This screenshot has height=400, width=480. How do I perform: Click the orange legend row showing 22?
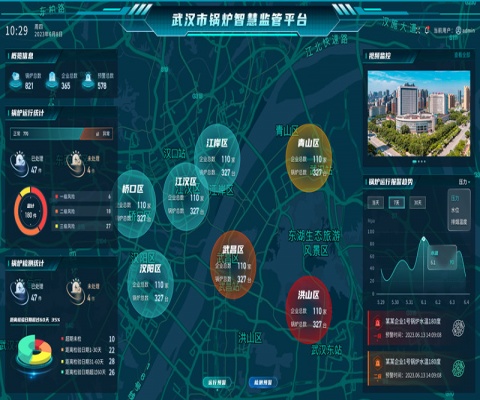[88, 350]
